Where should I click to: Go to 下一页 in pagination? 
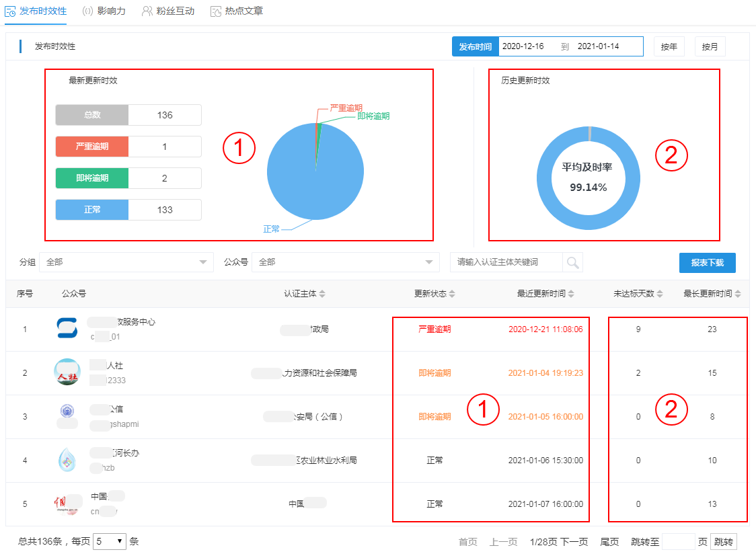coord(574,542)
